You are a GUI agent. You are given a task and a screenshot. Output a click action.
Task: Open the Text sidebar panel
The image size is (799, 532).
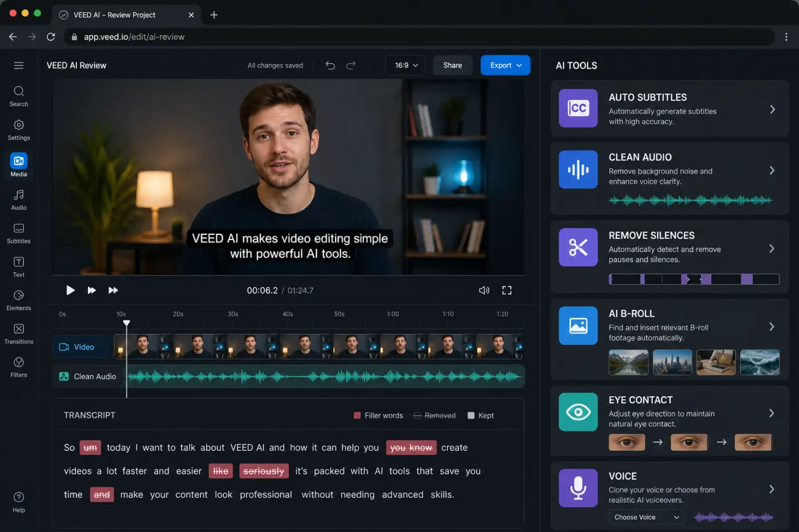(x=19, y=267)
